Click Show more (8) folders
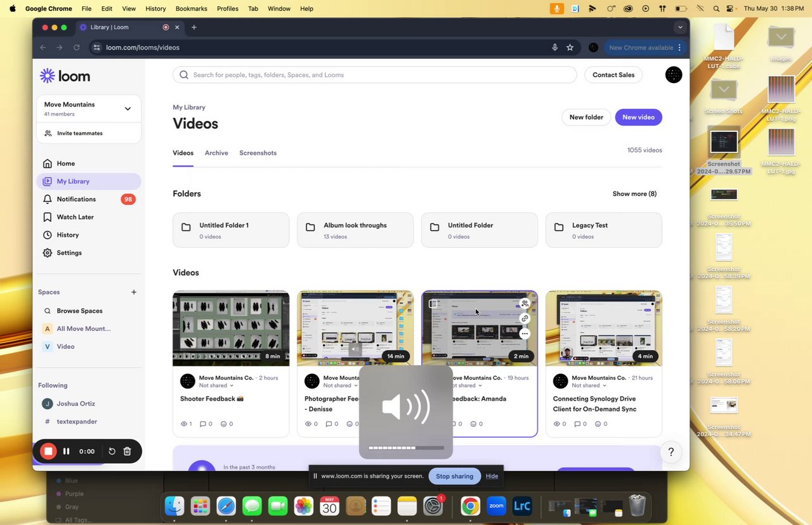 pos(634,194)
